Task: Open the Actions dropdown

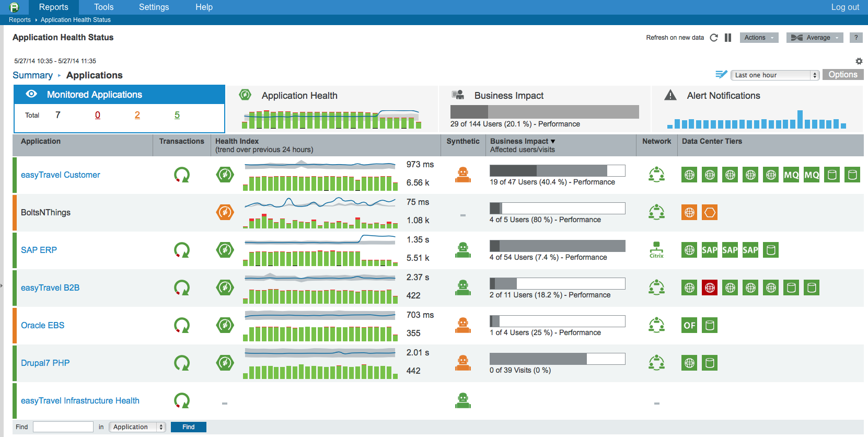Action: [x=759, y=38]
